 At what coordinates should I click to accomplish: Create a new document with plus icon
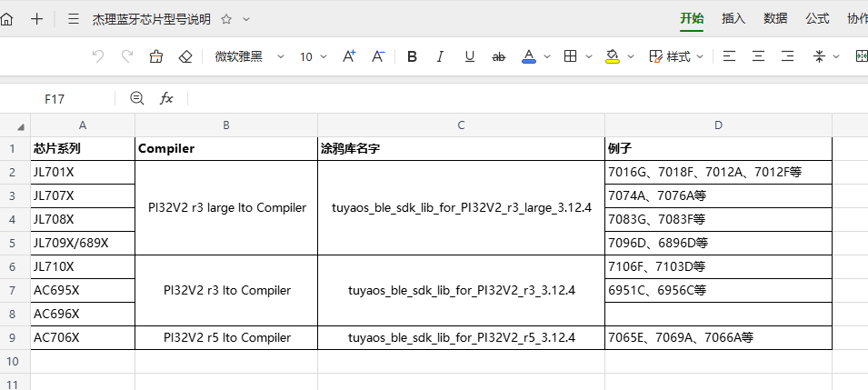[x=36, y=19]
